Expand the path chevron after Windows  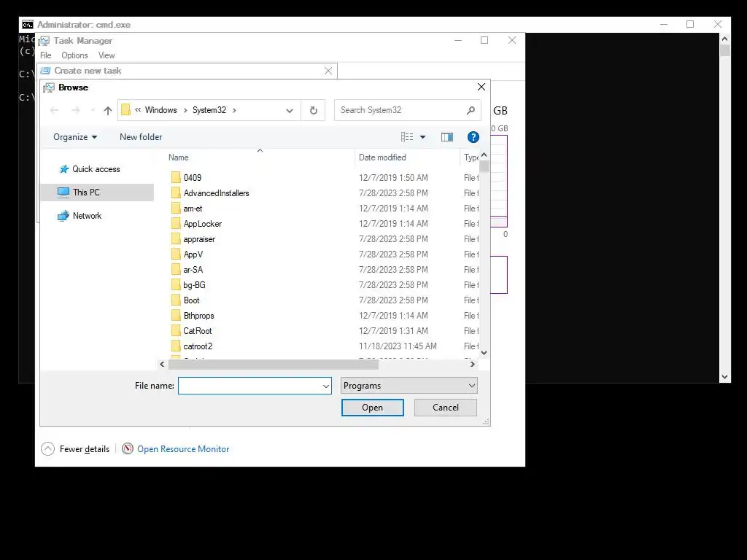coord(185,111)
